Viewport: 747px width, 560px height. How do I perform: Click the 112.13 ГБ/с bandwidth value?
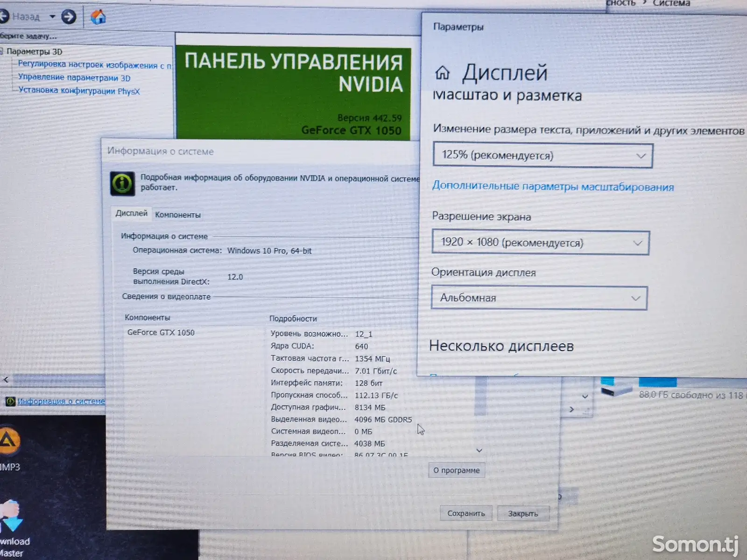(x=376, y=395)
